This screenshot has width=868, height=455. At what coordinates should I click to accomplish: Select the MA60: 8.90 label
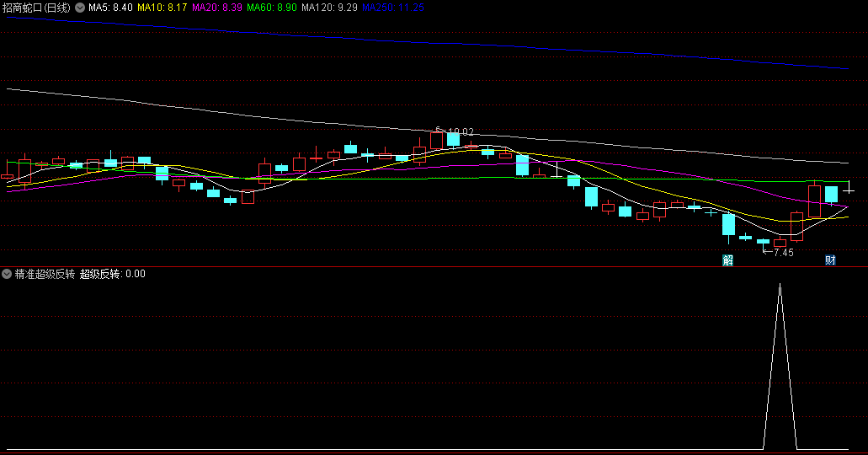(272, 8)
